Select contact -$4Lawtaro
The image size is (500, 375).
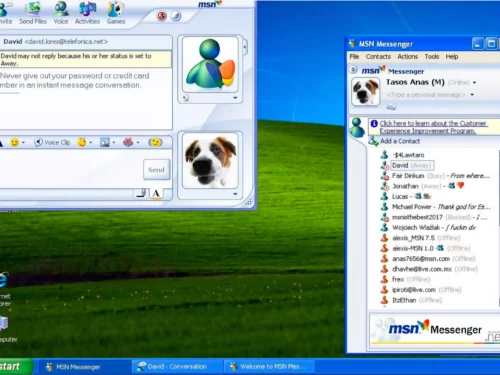[x=408, y=155]
